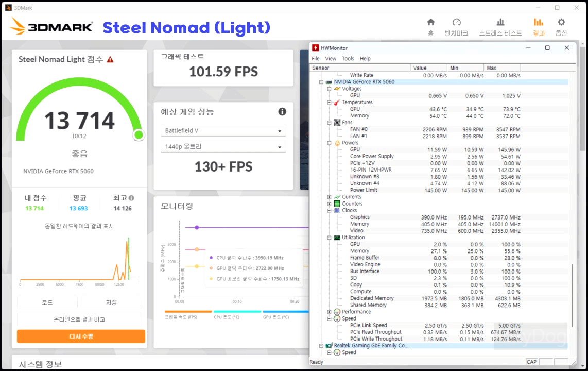Viewport: 588px width, 371px height.
Task: Click the Realtek Gaming GbE network adapter icon
Action: click(x=329, y=345)
